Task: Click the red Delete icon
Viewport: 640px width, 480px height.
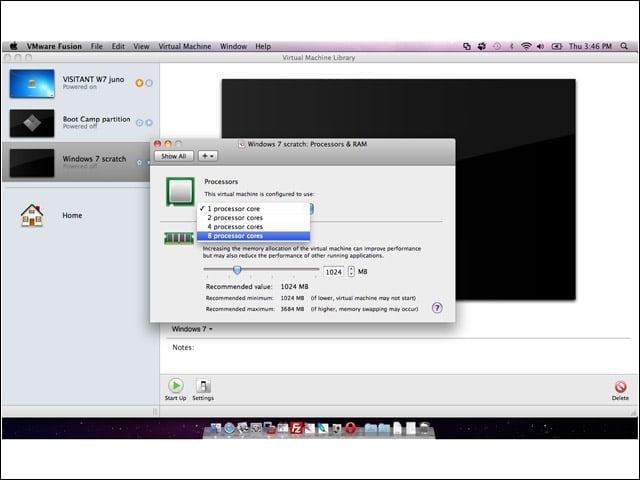Action: [x=620, y=387]
